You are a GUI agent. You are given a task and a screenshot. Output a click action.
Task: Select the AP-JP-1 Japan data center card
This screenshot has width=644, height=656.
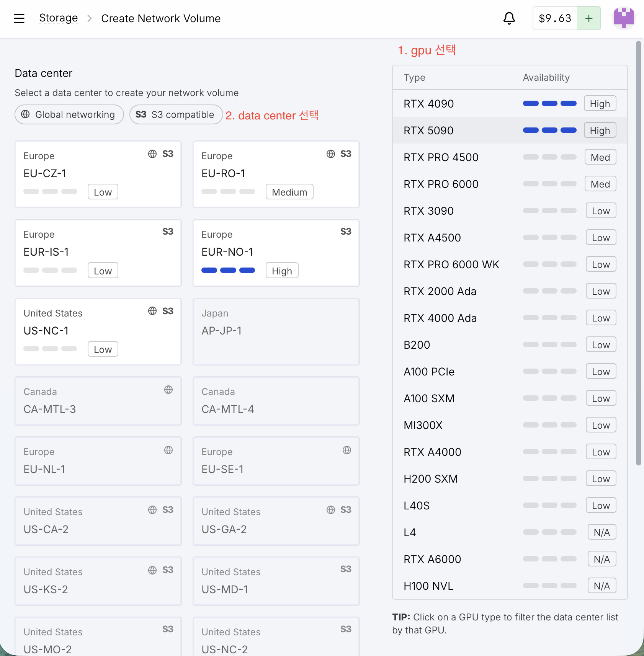(x=276, y=331)
